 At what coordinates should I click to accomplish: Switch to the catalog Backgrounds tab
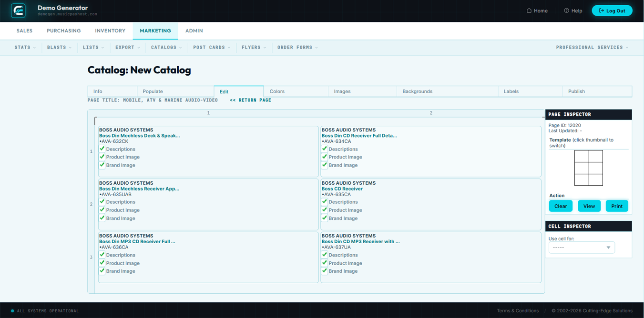(447, 91)
